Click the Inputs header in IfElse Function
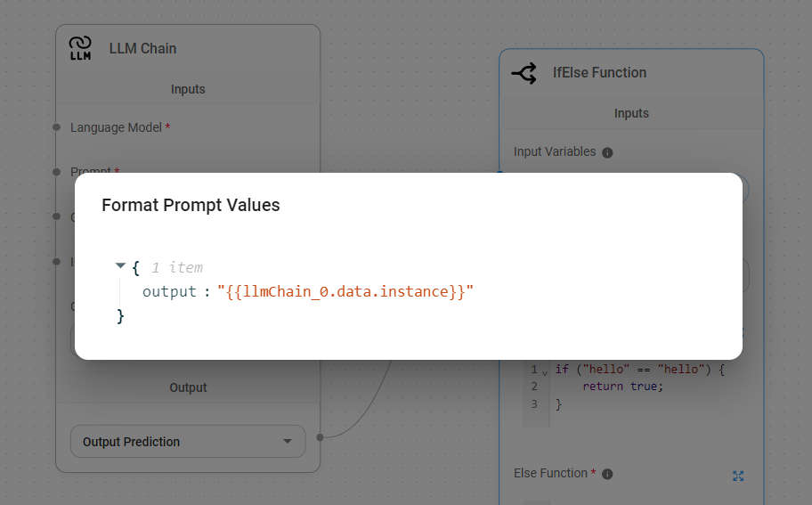This screenshot has height=505, width=812. pyautogui.click(x=631, y=113)
